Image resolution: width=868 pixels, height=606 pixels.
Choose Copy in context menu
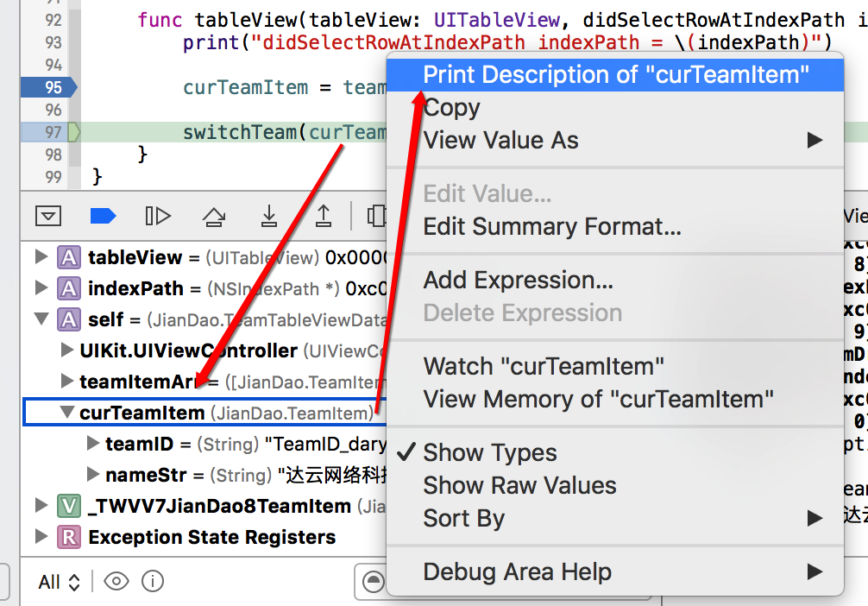[615, 107]
